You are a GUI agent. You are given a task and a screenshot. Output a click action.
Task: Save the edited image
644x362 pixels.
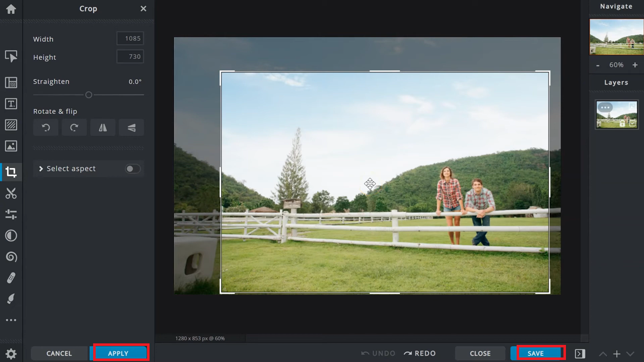(x=537, y=353)
